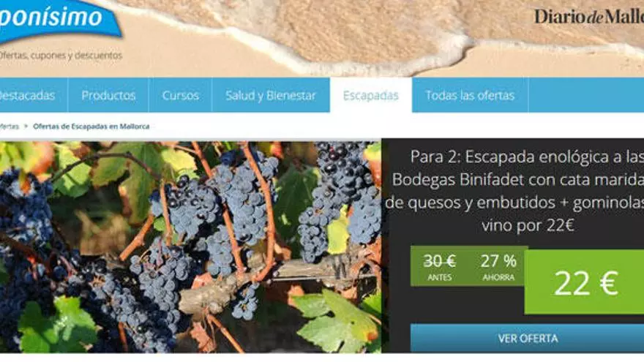This screenshot has height=362, width=644.
Task: Click Ofertas de Escapadas en Mallorca breadcrumb
Action: tap(91, 127)
